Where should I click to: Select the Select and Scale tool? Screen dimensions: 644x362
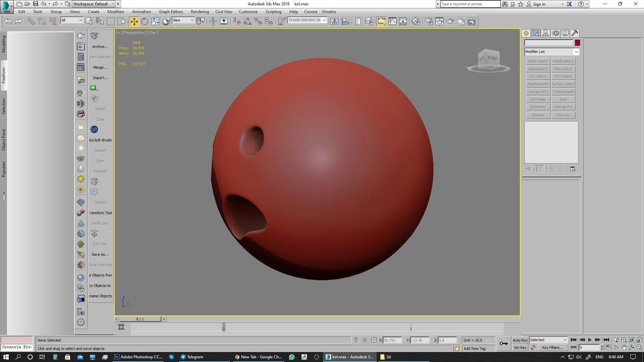tap(155, 21)
